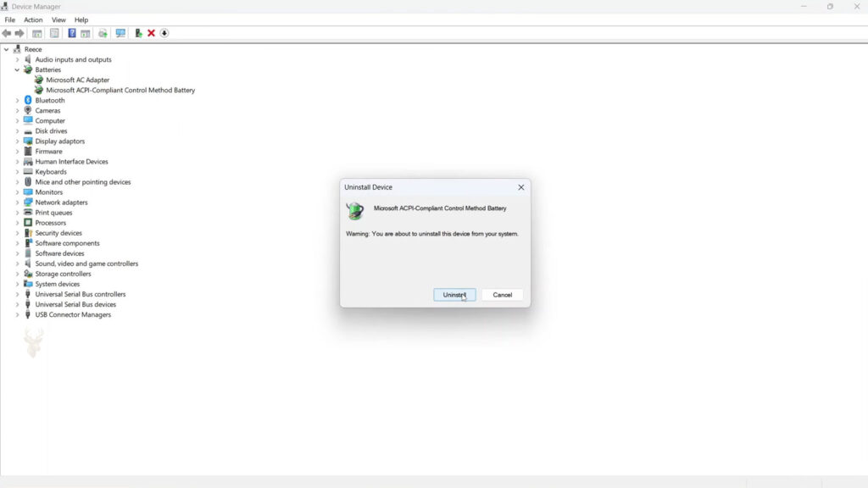Collapse the Batteries category
Viewport: 868px width, 488px height.
(x=17, y=69)
